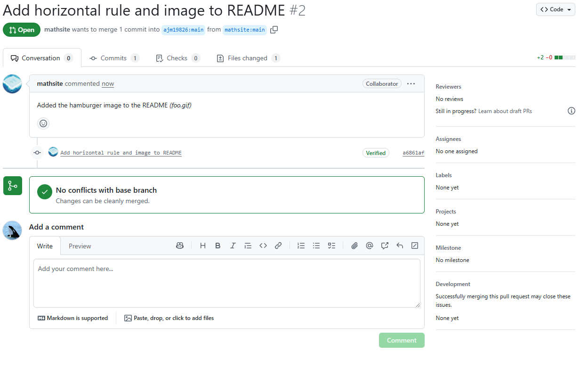Open the comment options kebab menu

(x=411, y=83)
